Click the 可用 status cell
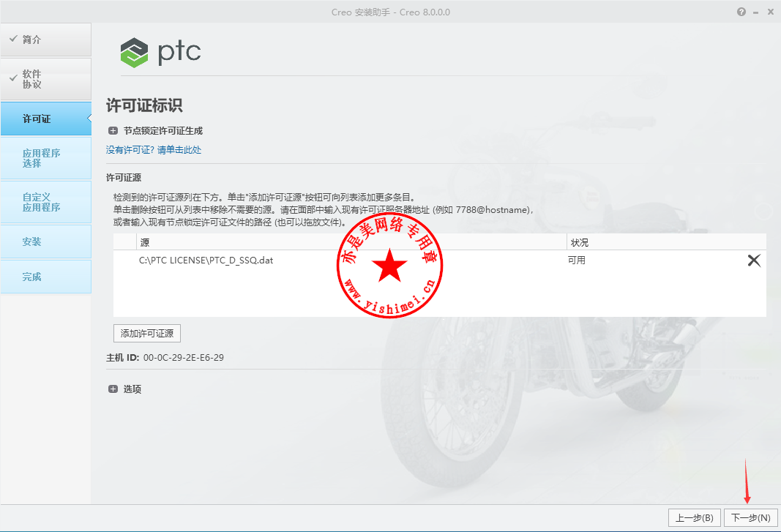 coord(576,260)
